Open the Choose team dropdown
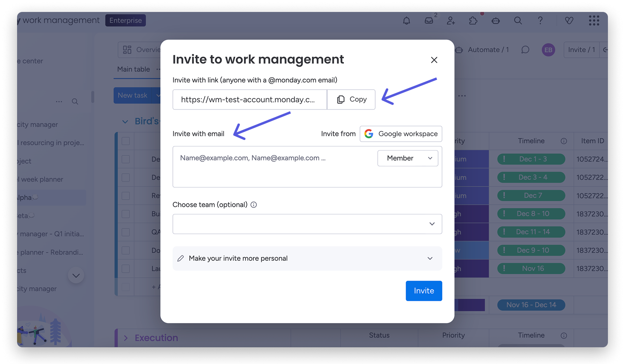625x364 pixels. click(x=307, y=224)
